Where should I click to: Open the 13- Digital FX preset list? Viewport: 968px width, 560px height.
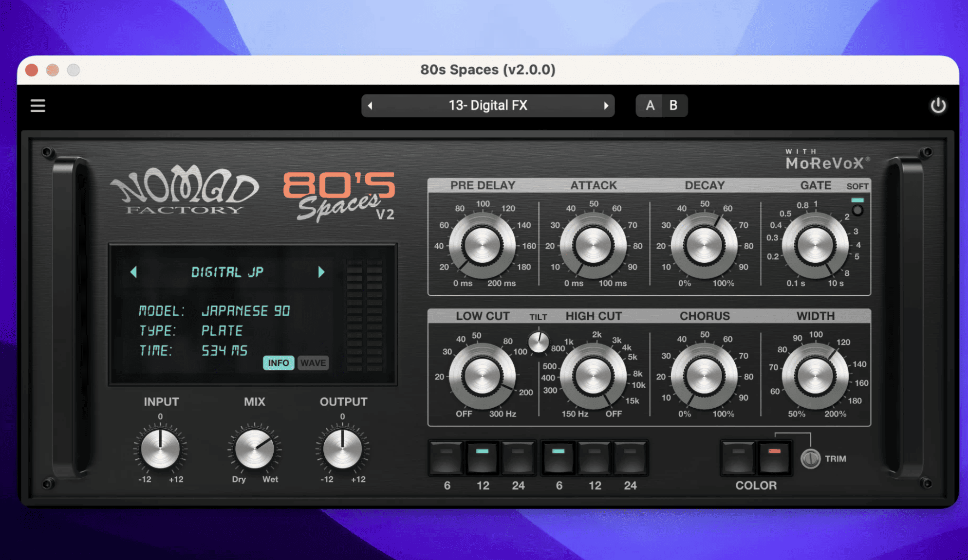tap(488, 106)
